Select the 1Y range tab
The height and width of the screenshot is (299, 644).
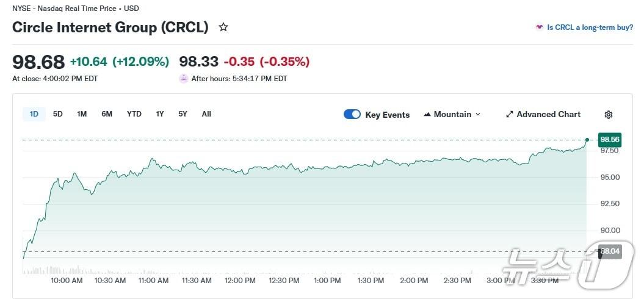click(x=160, y=114)
